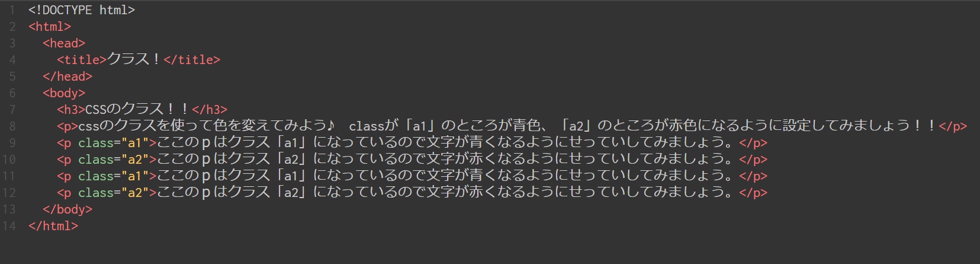Viewport: 980px width, 264px height.
Task: Click line number 8 in the gutter
Action: 12,126
